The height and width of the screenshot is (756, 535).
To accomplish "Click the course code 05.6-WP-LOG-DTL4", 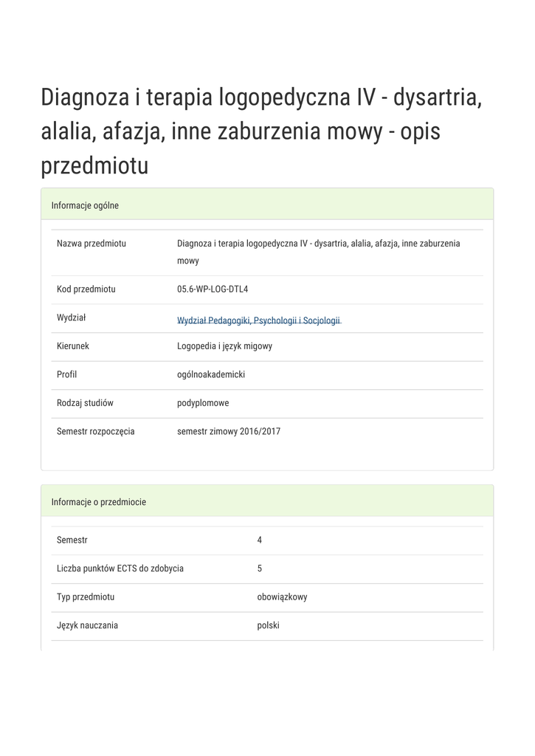I will [x=213, y=289].
